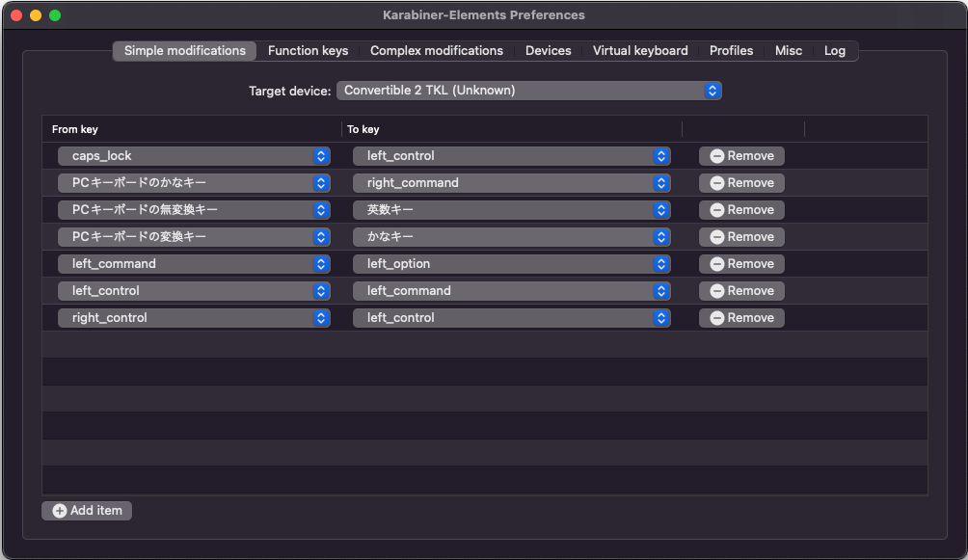Click the From key column header
This screenshot has height=560, width=968.
191,129
